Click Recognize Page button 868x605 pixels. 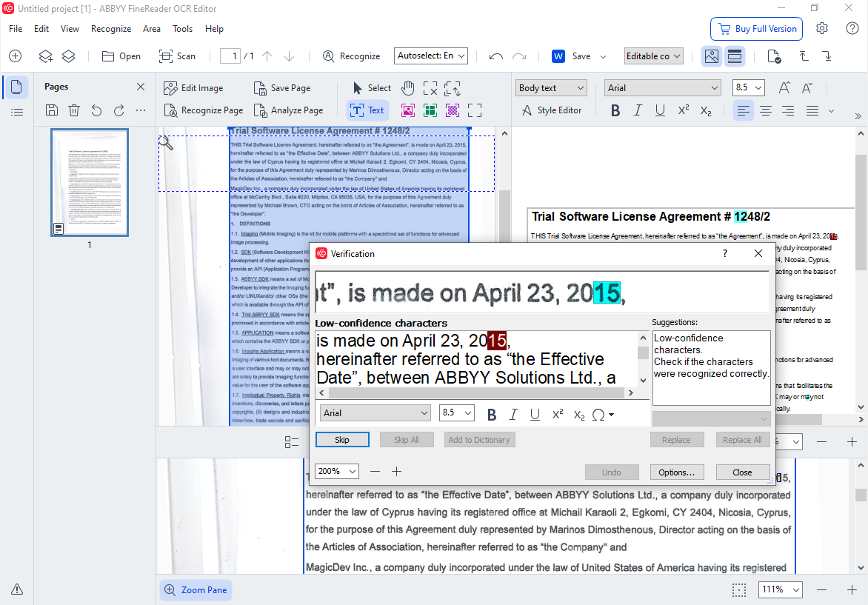(204, 110)
